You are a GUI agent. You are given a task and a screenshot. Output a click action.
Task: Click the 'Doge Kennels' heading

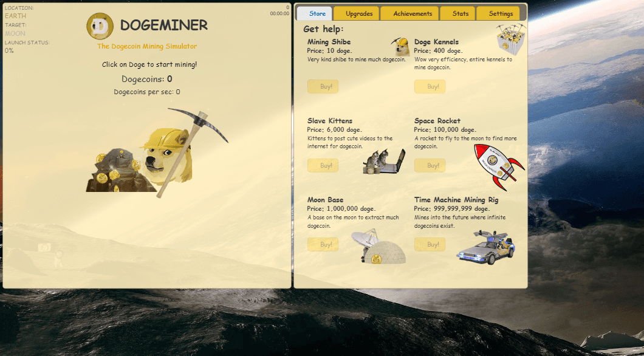tap(436, 42)
